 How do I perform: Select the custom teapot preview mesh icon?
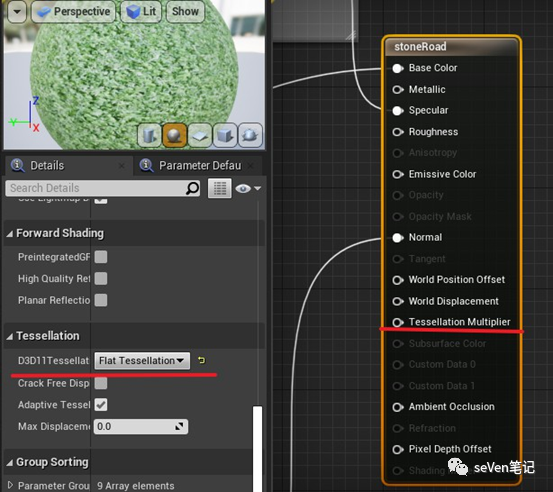click(x=250, y=135)
